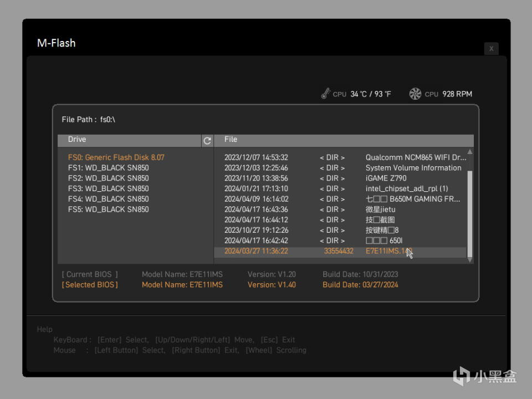Open the intel_chipset_adl_rpl (1) folder

(x=407, y=188)
